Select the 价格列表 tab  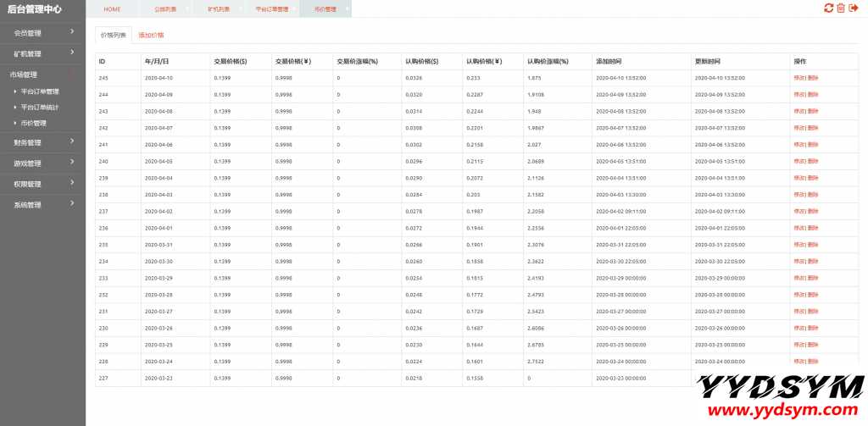[114, 36]
